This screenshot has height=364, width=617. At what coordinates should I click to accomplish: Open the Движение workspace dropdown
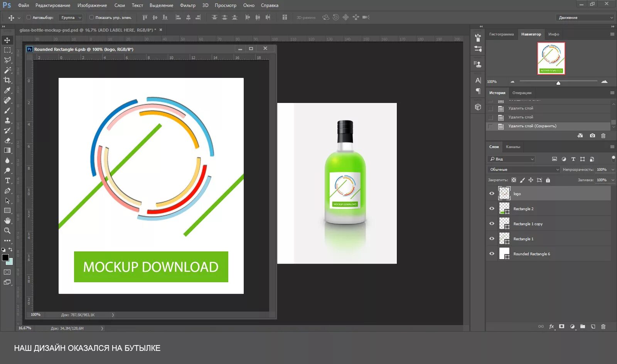[x=585, y=17]
